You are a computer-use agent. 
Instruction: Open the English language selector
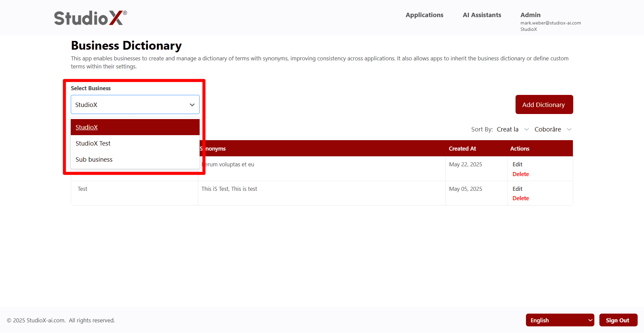559,320
